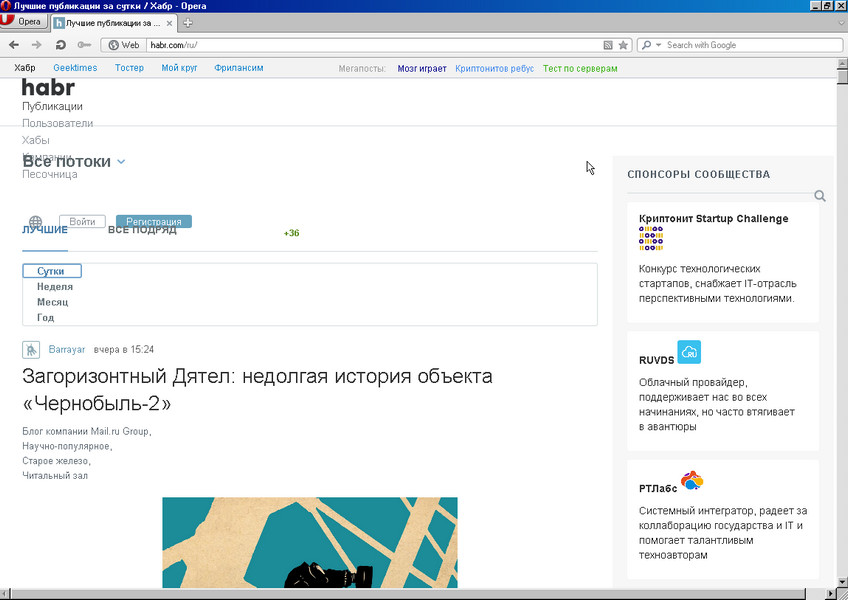Open the Opera menu button
Viewport: 848px width, 600px height.
pyautogui.click(x=24, y=21)
